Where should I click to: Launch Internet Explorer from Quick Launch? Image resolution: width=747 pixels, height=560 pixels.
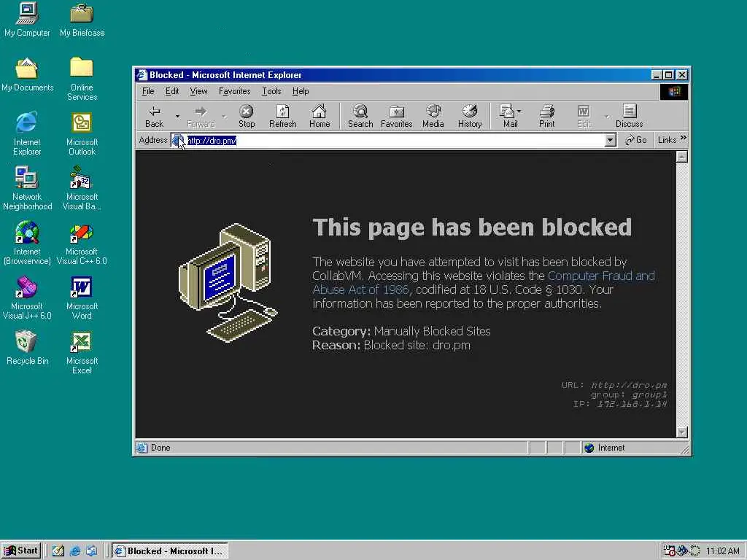[75, 551]
